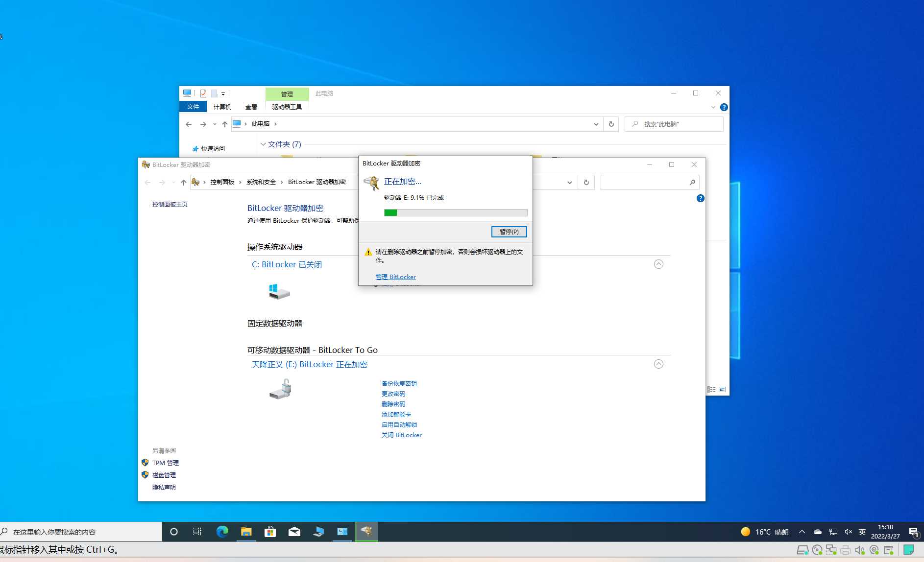Screen dimensions: 924x562
Task: Refresh the BitLocker control panel window
Action: click(586, 182)
